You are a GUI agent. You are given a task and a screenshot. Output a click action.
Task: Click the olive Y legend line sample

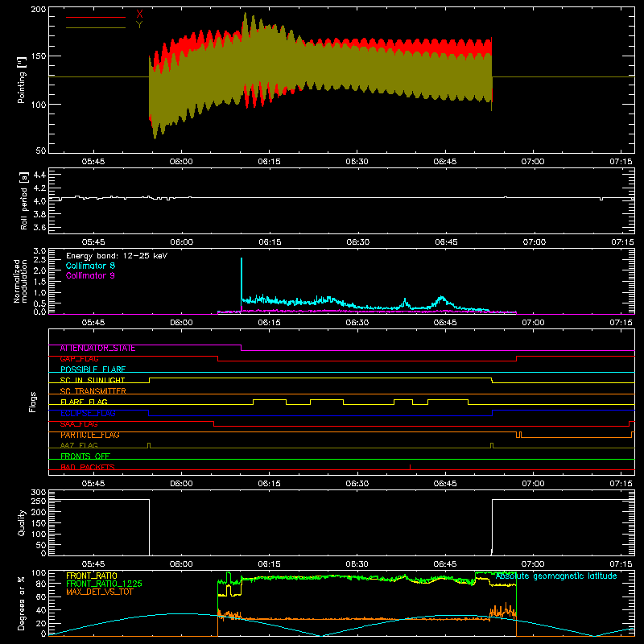point(96,27)
